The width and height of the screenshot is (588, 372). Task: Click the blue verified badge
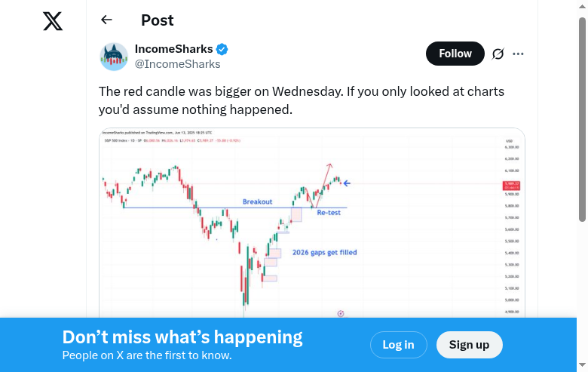[x=222, y=50]
